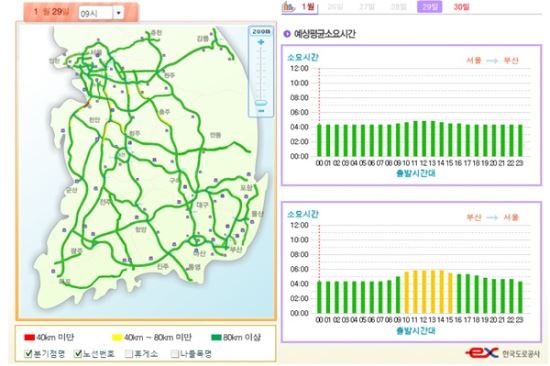Click the 28일 date link

coord(399,7)
